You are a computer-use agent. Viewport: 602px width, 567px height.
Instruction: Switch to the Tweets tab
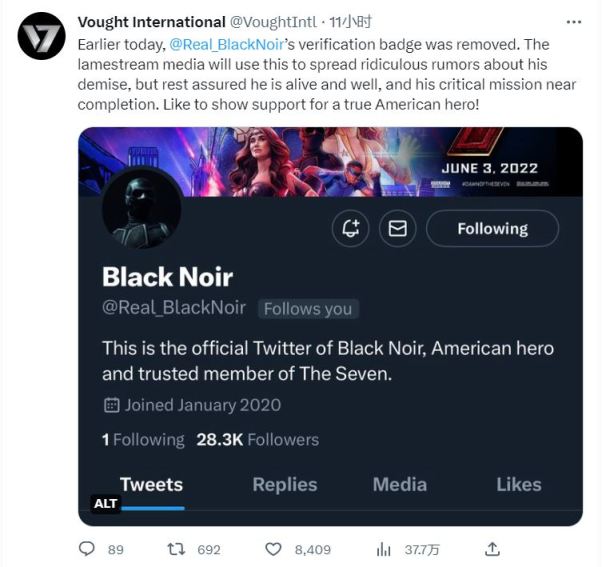click(151, 485)
